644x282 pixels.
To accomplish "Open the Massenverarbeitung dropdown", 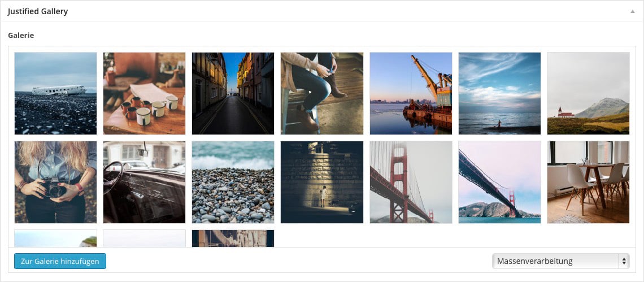I will tap(560, 261).
